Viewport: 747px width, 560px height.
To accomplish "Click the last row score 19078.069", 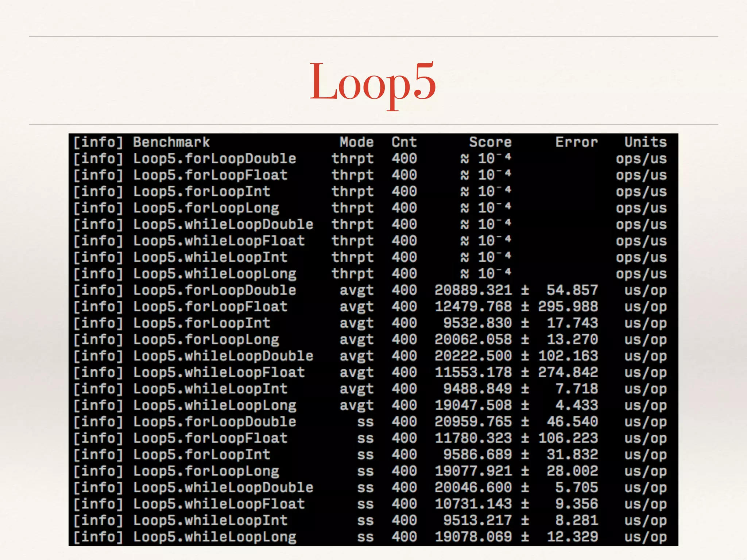I will [473, 537].
